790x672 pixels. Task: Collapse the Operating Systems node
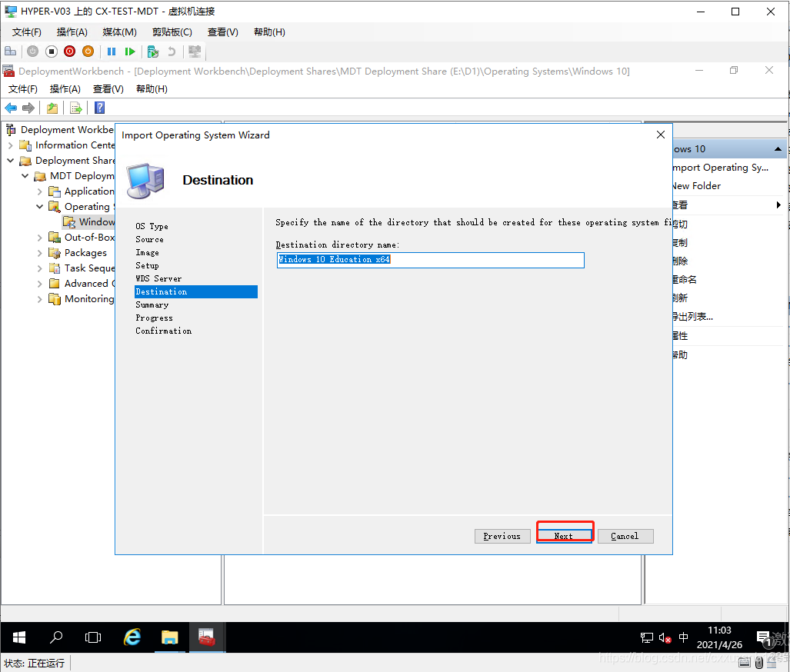(x=40, y=207)
